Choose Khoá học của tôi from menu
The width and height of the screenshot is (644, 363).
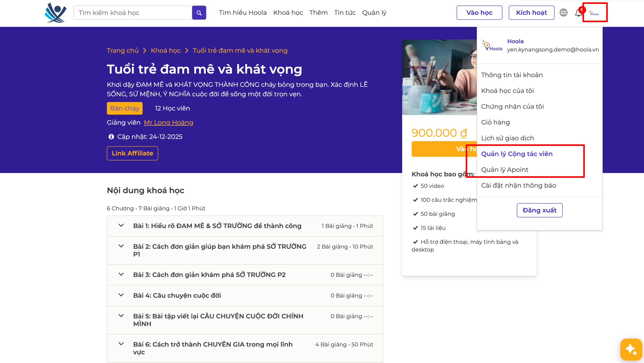[507, 91]
